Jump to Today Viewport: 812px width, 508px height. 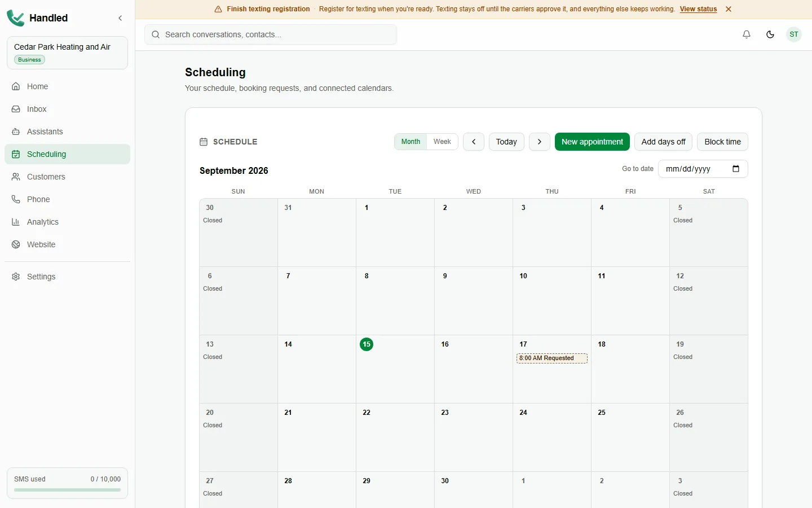click(506, 142)
